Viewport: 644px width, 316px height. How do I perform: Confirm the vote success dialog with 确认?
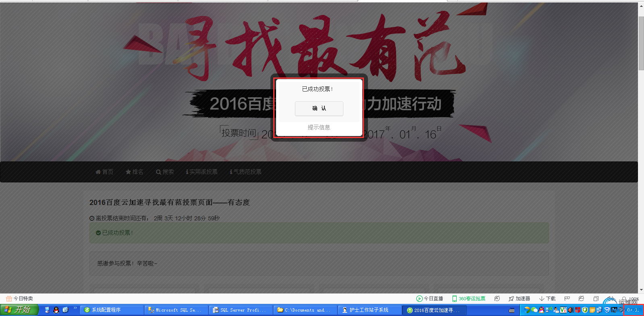coord(319,108)
